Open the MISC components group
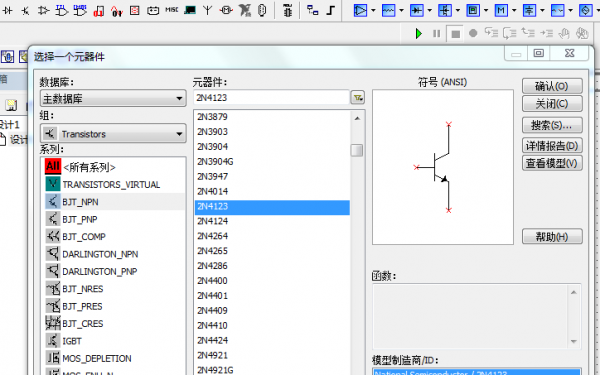The width and height of the screenshot is (600, 375). click(171, 10)
